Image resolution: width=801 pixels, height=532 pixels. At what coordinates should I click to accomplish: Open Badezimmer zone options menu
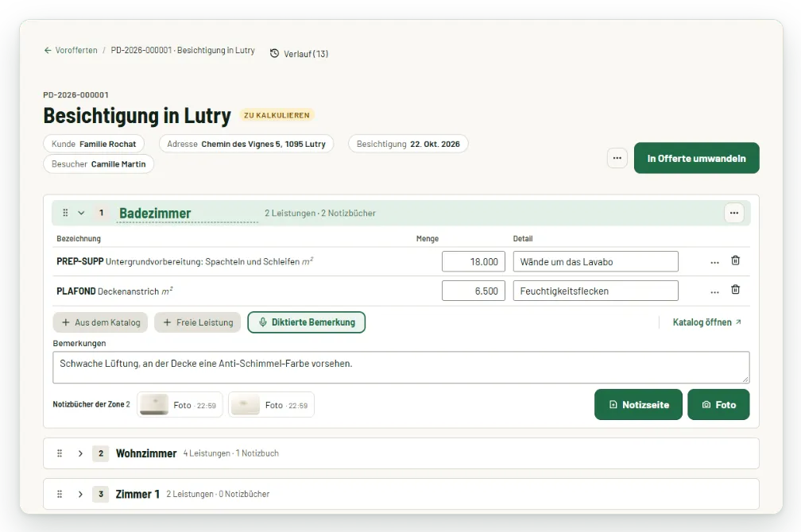(x=734, y=213)
